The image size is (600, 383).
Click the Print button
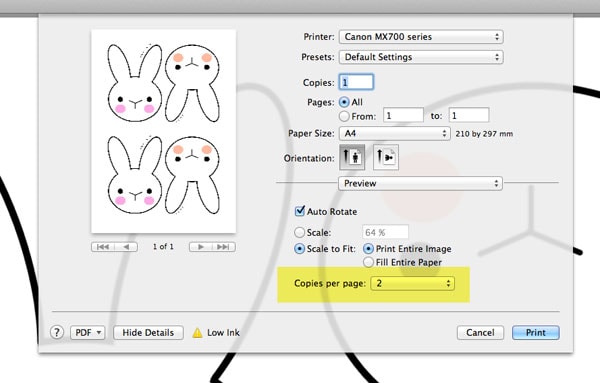pos(536,332)
